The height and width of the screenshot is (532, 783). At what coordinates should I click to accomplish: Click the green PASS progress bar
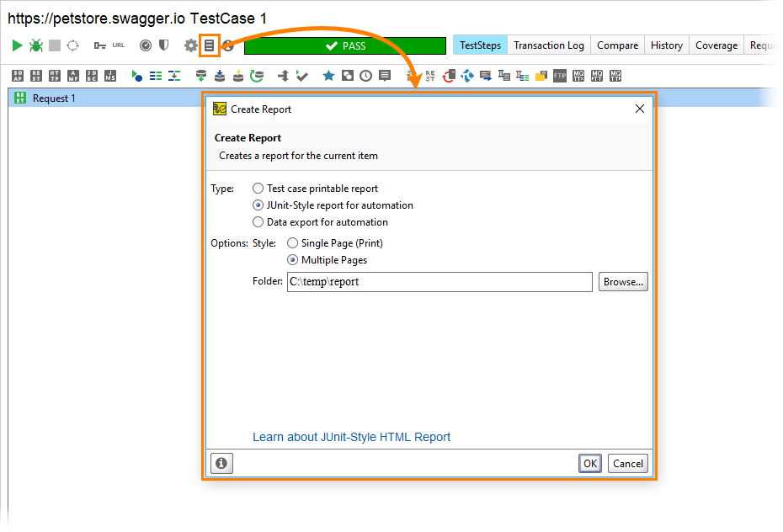[344, 45]
